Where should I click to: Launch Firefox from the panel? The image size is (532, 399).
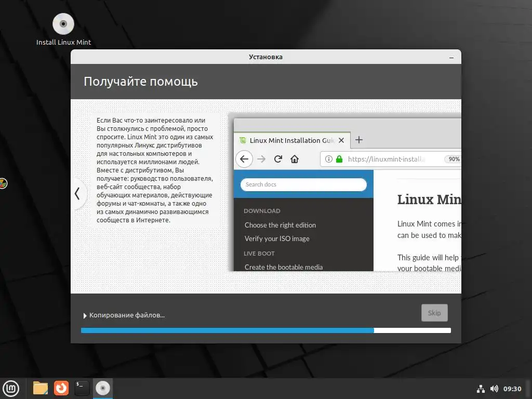click(x=61, y=388)
